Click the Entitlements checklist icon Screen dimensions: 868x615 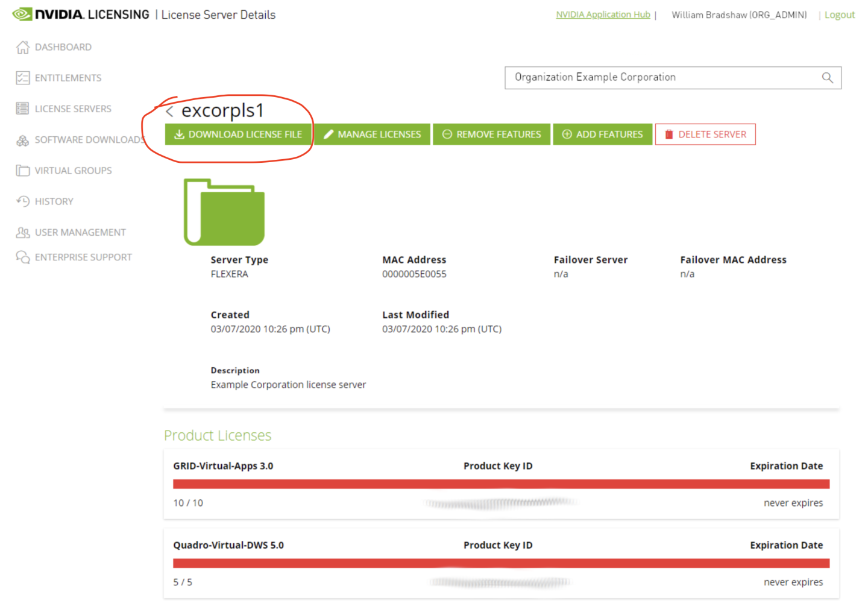23,78
